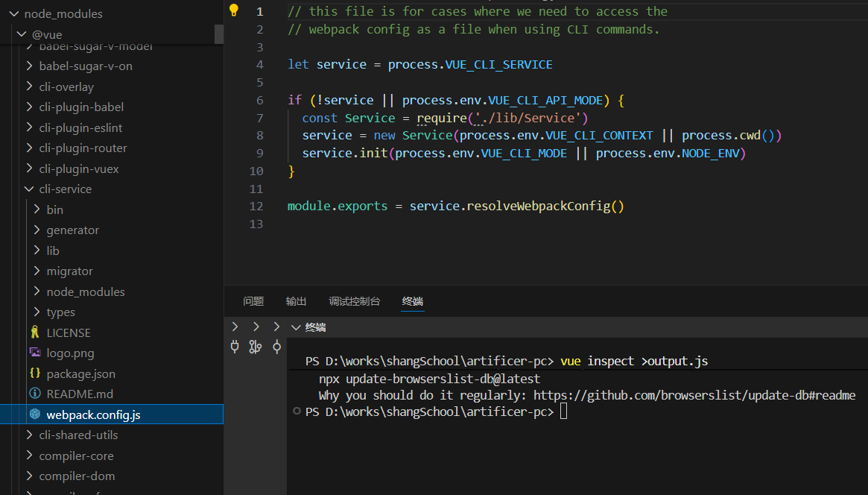Click the logo.png image file icon
This screenshot has width=868, height=495.
(35, 353)
